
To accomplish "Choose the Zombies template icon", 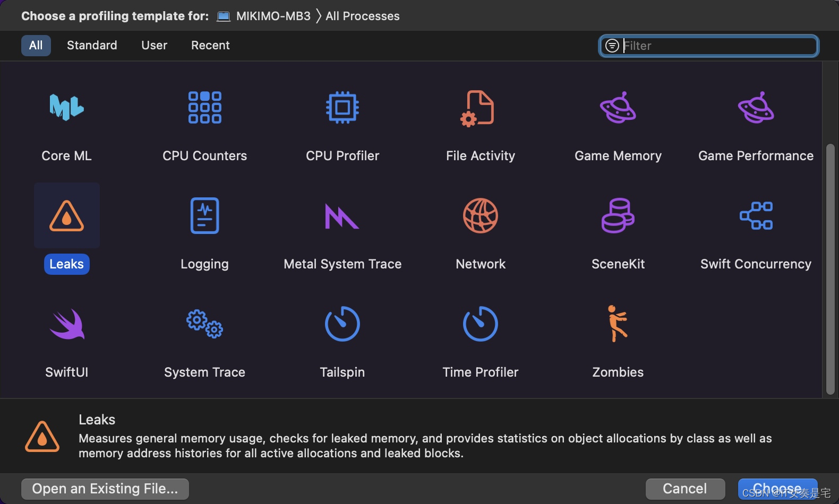I will [618, 324].
